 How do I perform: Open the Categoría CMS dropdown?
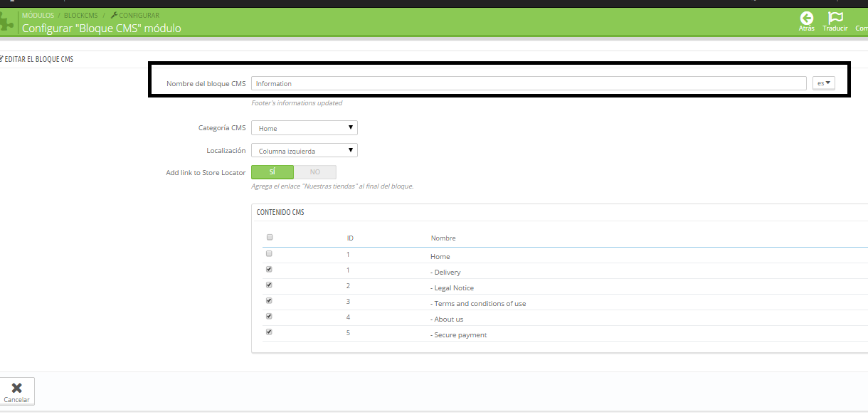(304, 128)
